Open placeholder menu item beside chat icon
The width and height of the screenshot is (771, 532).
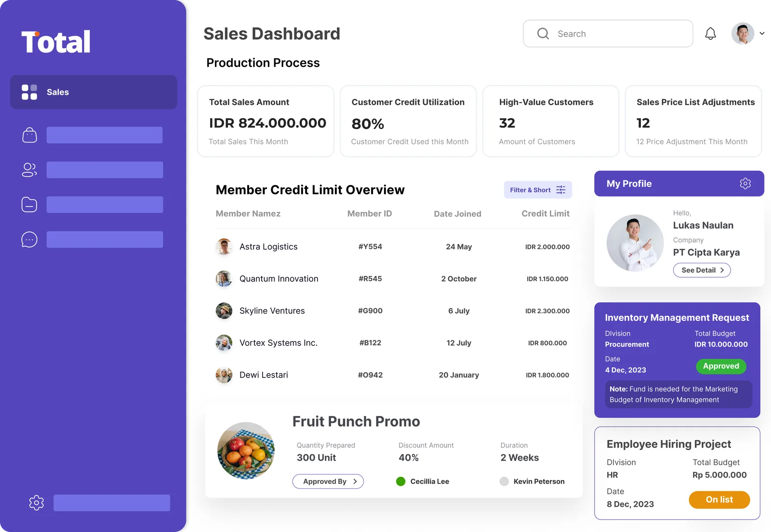pos(105,239)
